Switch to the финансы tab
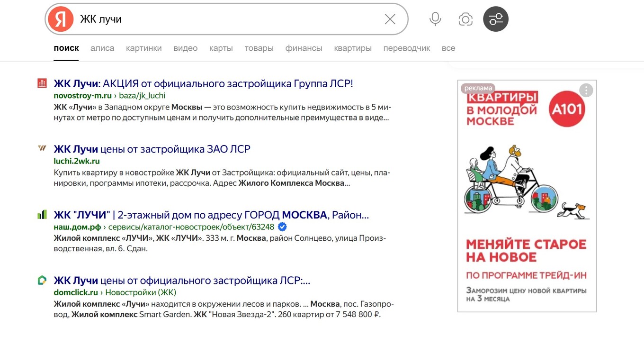The width and height of the screenshot is (644, 337). click(304, 48)
